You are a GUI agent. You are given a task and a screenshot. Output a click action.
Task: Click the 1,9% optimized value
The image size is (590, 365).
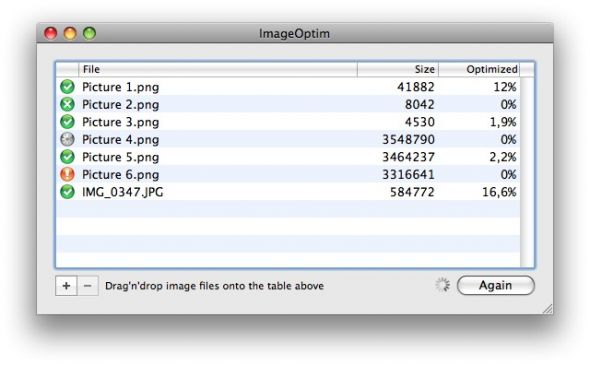[503, 122]
